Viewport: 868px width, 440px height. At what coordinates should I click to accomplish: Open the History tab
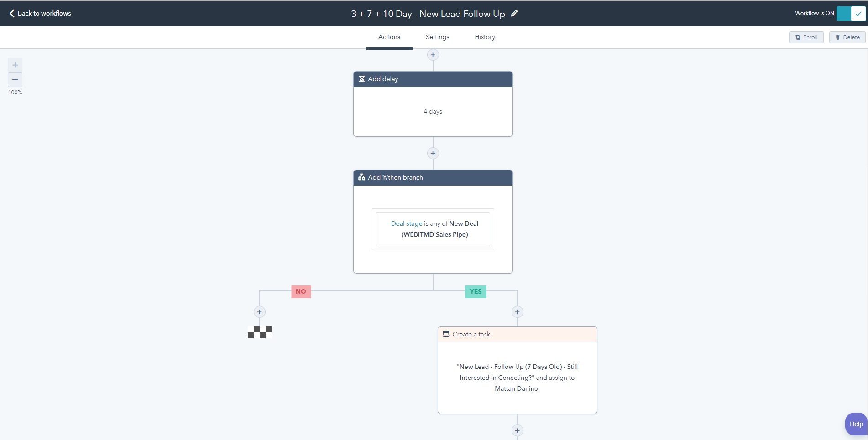point(485,37)
